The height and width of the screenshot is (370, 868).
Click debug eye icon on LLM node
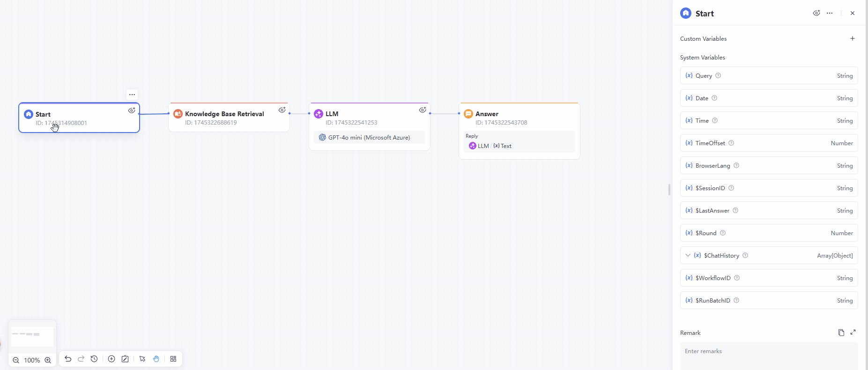pyautogui.click(x=423, y=110)
